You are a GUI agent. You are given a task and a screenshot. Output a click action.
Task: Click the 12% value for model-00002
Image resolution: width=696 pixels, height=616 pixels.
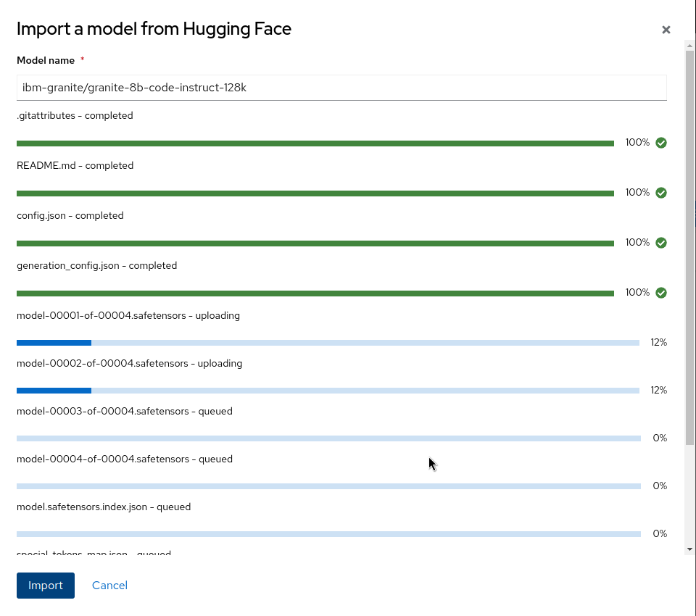pyautogui.click(x=659, y=390)
